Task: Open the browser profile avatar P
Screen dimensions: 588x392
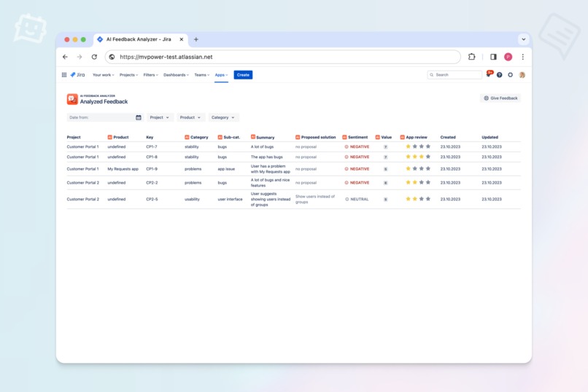Action: (508, 57)
